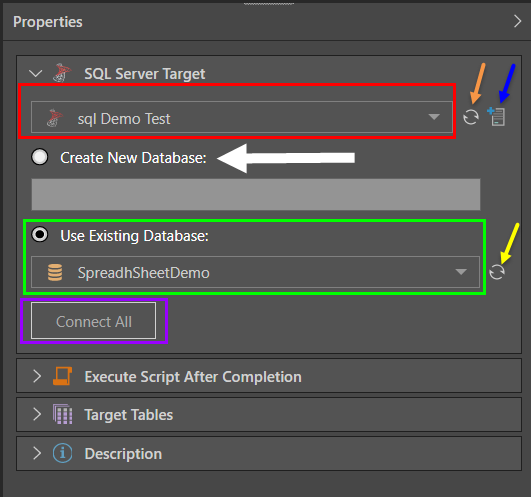Click the Target Tables grid icon
531x497 pixels.
click(63, 414)
